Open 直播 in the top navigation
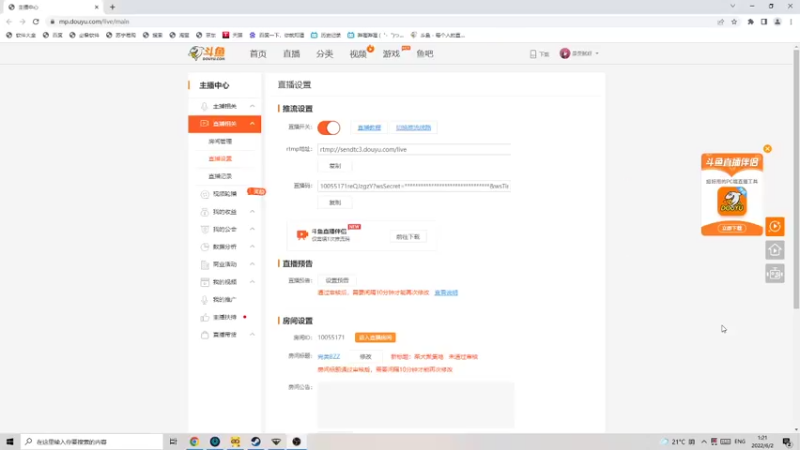800x450 pixels. [291, 54]
